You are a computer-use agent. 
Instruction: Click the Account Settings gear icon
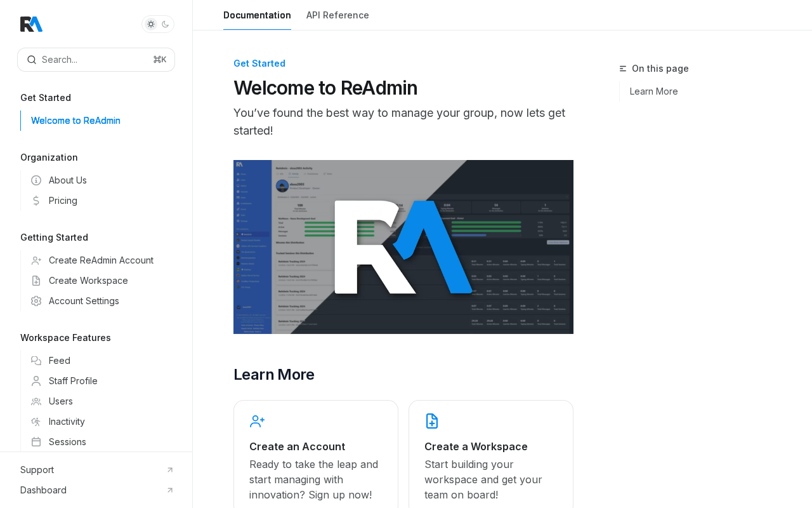coord(36,301)
